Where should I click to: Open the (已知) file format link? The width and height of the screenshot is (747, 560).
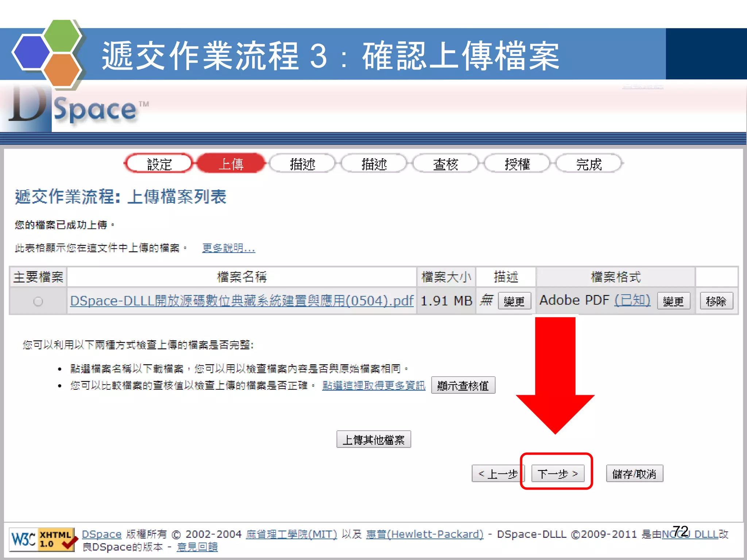click(x=632, y=300)
